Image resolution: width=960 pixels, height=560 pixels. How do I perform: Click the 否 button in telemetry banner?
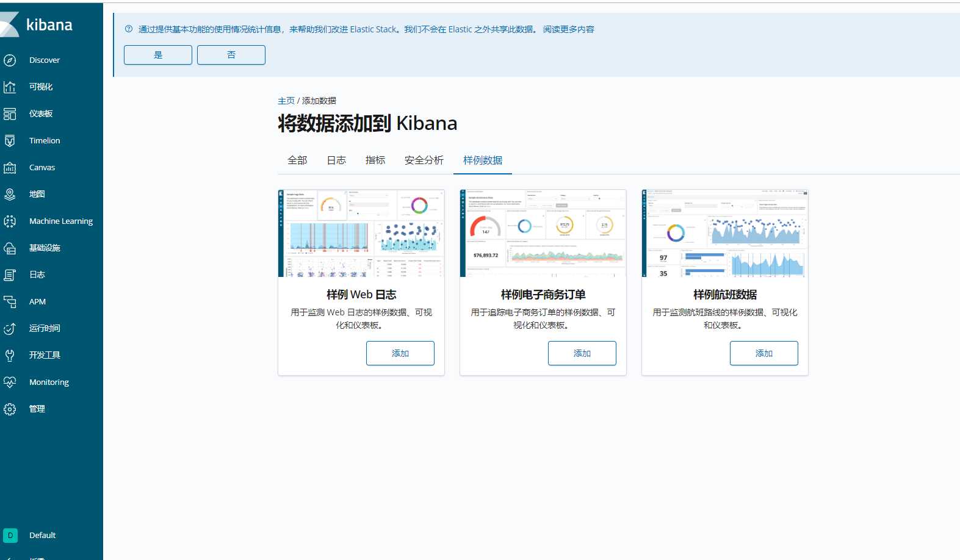coord(231,55)
